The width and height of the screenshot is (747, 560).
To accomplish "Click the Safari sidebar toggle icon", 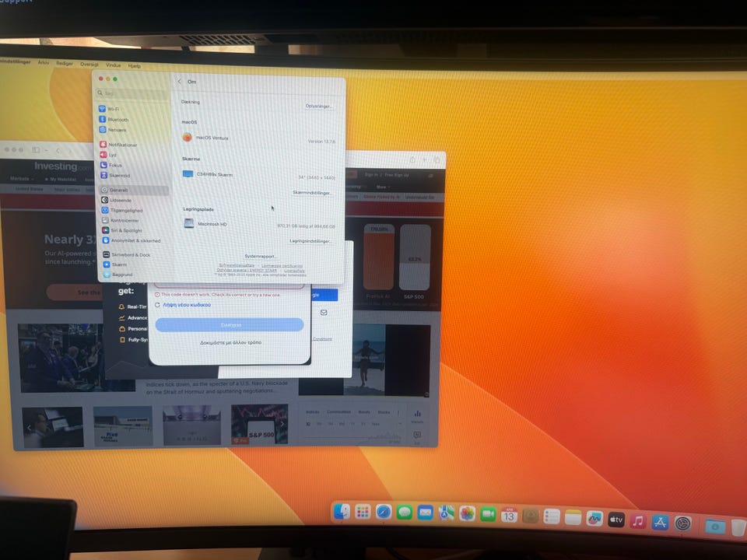I will (x=36, y=149).
